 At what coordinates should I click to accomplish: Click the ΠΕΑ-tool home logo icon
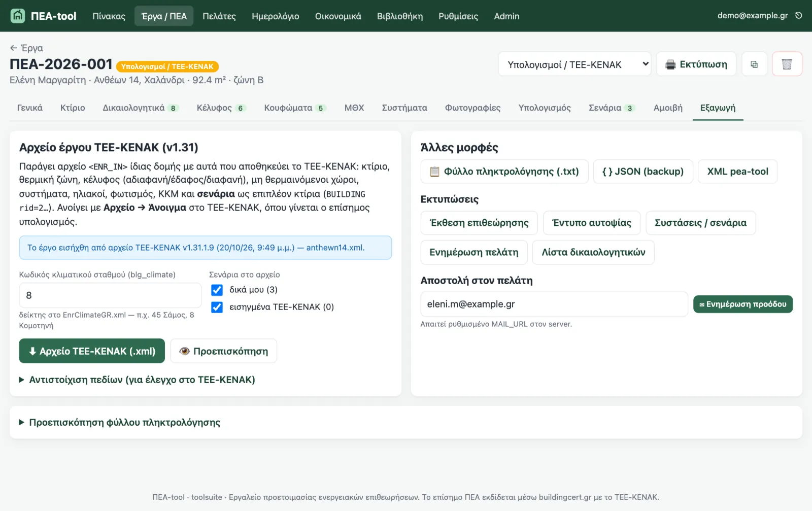18,16
